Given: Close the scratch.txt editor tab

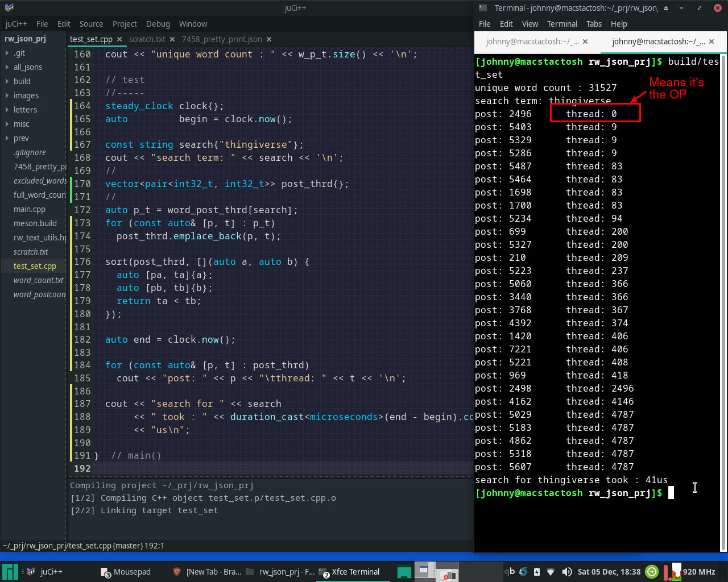Looking at the screenshot, I should [x=172, y=39].
